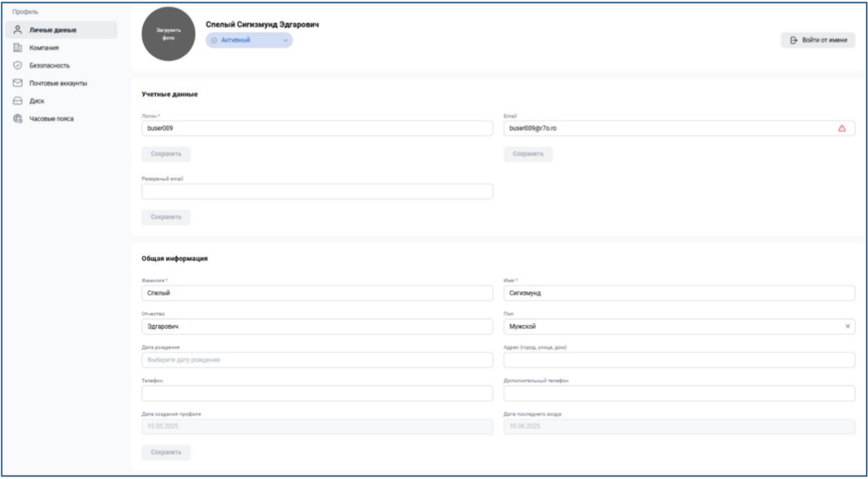
Task: Select the Часовые пояса menu item
Action: pyautogui.click(x=61, y=118)
